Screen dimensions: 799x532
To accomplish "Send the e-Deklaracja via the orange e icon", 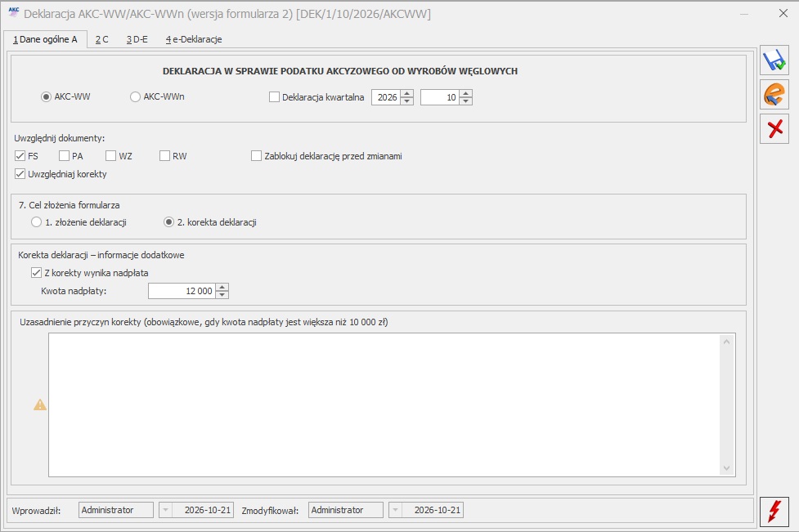I will click(774, 95).
